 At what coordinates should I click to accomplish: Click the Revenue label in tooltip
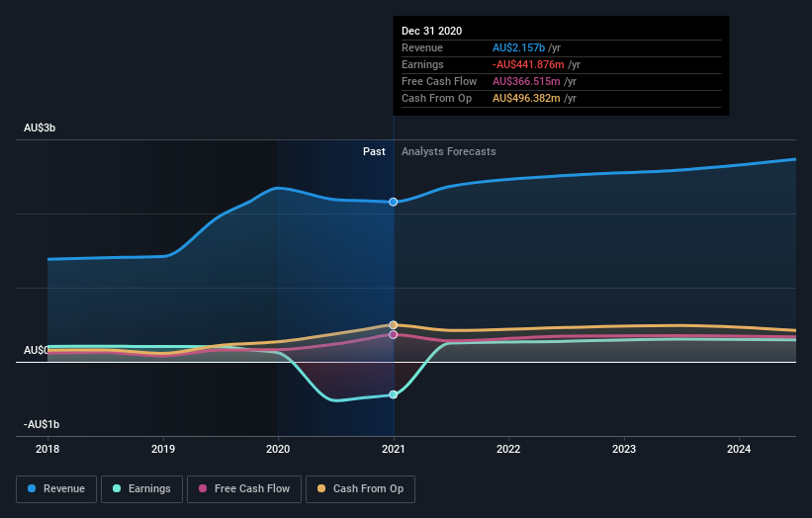(x=422, y=47)
